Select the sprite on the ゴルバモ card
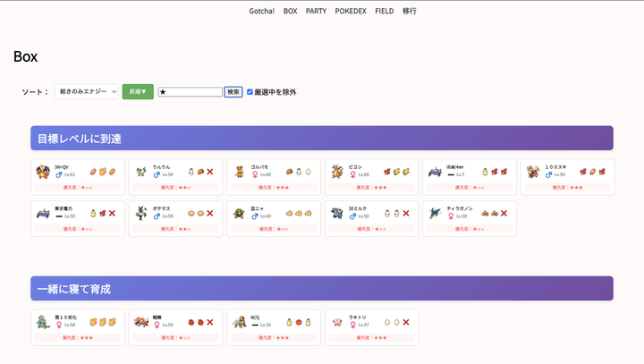The width and height of the screenshot is (644, 364). (240, 172)
